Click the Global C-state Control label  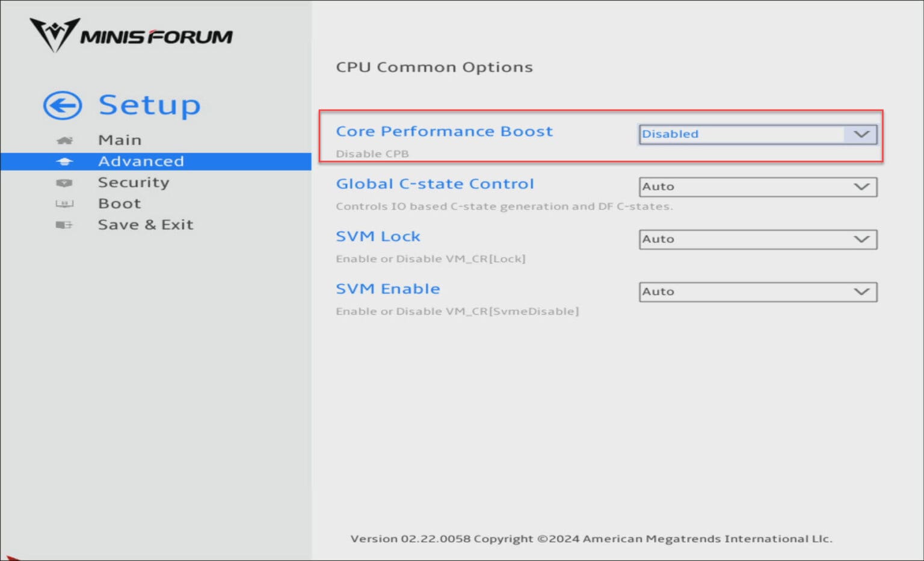pyautogui.click(x=435, y=184)
